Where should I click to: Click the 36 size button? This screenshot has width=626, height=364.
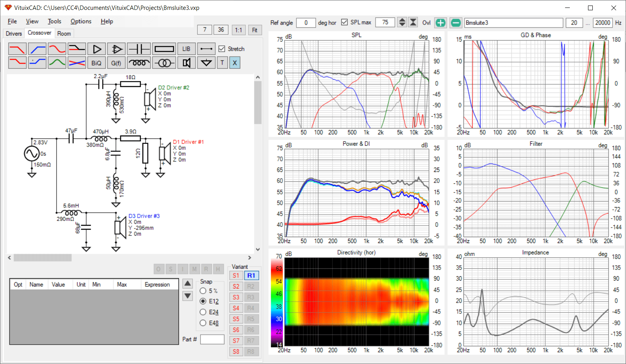[x=221, y=30]
